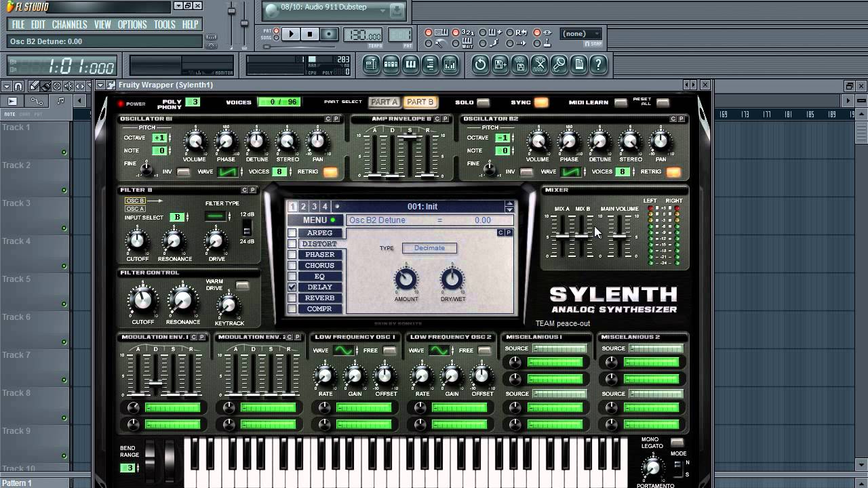Viewport: 868px width, 488px height.
Task: Enable the PHASER effect checkbox
Action: (x=292, y=255)
